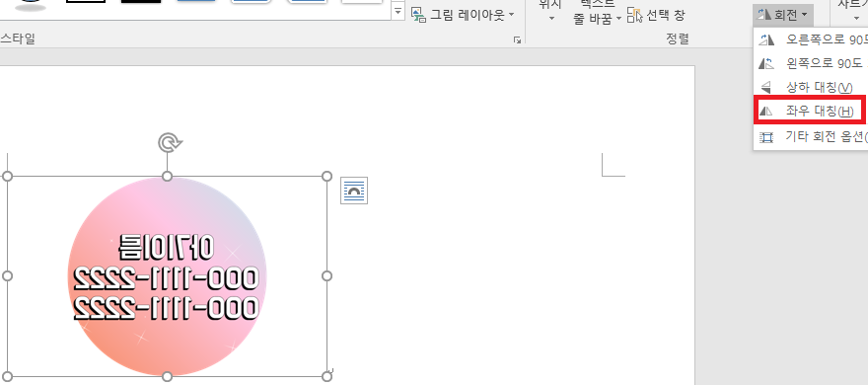This screenshot has height=385, width=868.
Task: Choose 오른쪽으로 90도 rotate option
Action: (811, 39)
